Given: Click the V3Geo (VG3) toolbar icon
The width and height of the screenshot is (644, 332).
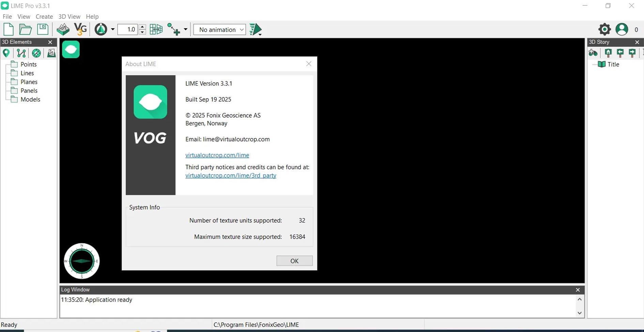Looking at the screenshot, I should (80, 29).
